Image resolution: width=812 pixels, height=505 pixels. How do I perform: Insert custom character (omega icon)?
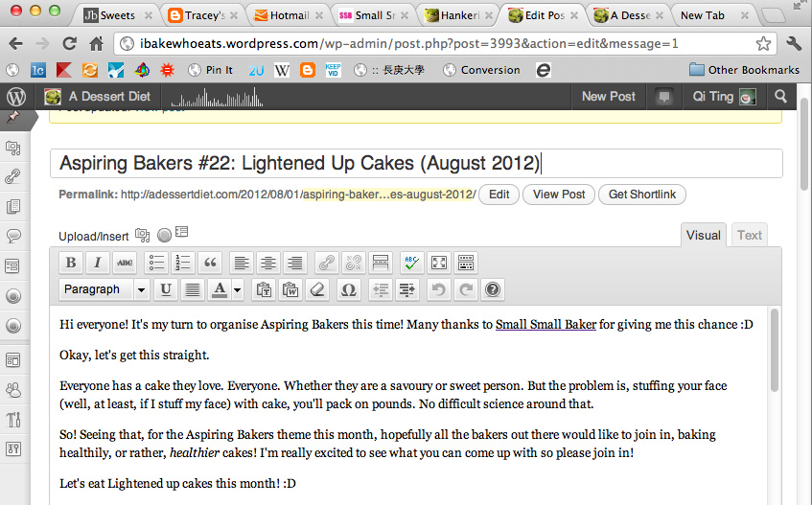(349, 289)
